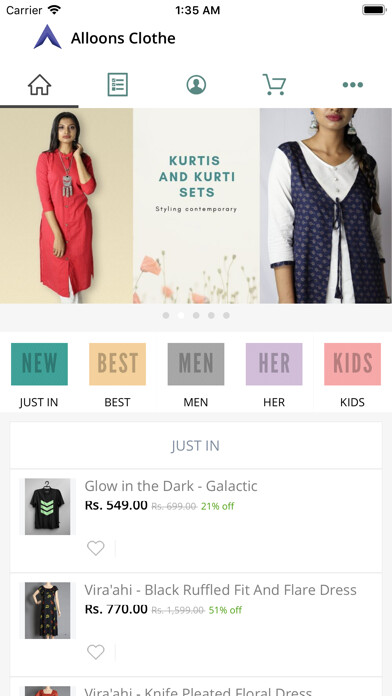The image size is (392, 696).
Task: Open the three-dots more menu
Action: (352, 85)
